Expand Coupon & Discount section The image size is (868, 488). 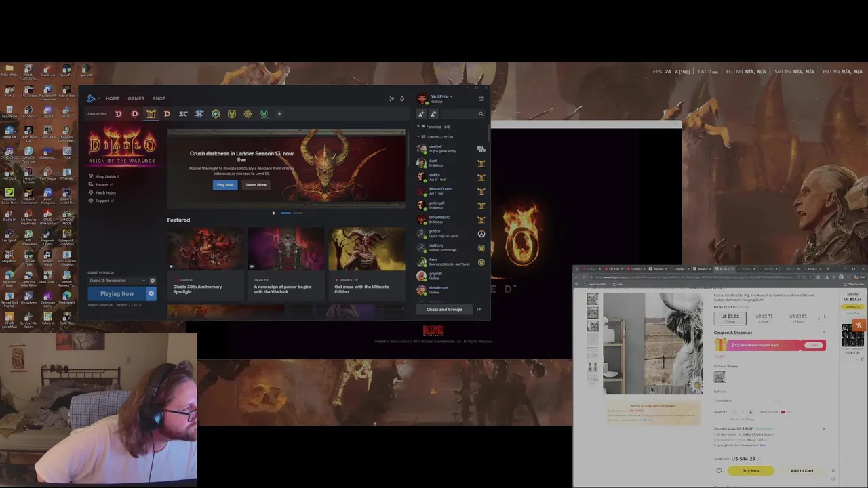pyautogui.click(x=824, y=333)
